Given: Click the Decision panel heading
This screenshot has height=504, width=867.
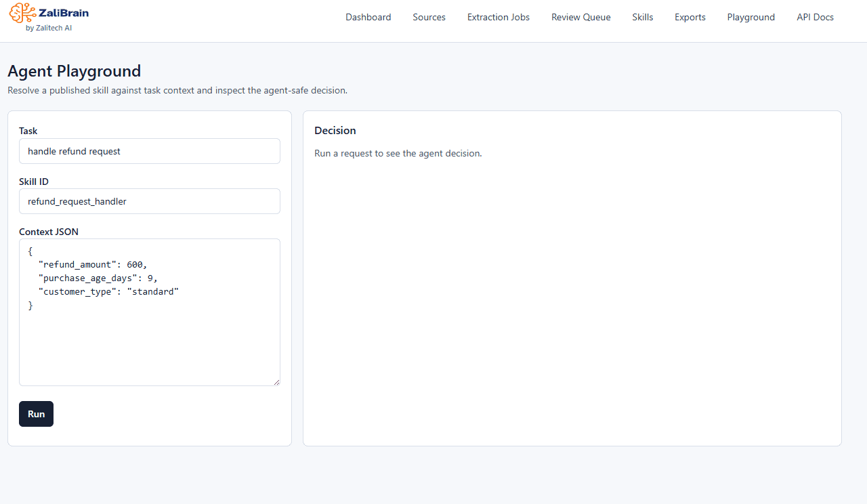Looking at the screenshot, I should point(335,131).
